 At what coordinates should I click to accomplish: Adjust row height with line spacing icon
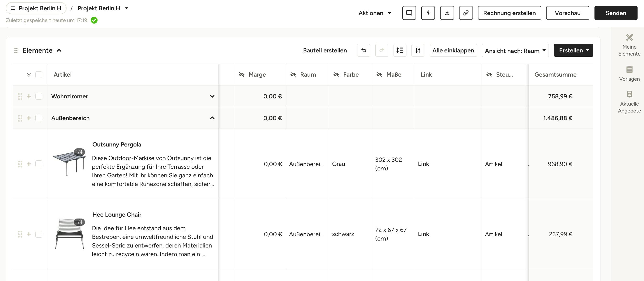(400, 50)
